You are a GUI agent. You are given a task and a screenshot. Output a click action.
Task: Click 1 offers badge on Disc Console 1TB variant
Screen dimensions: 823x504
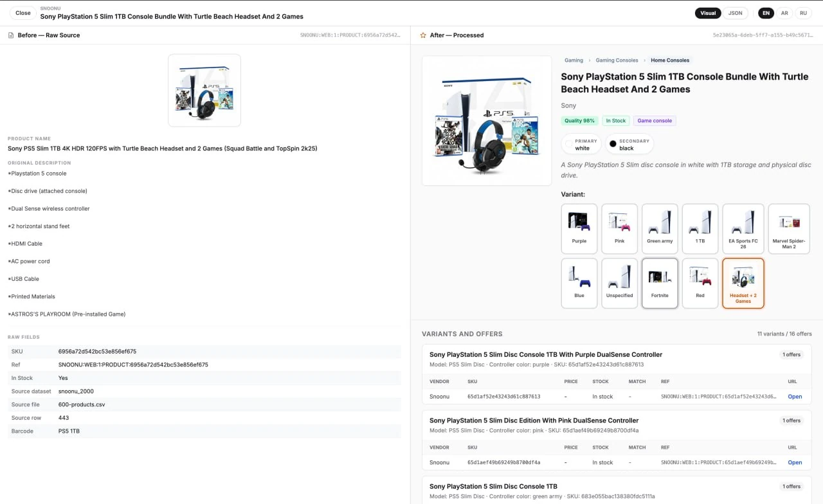coord(791,487)
